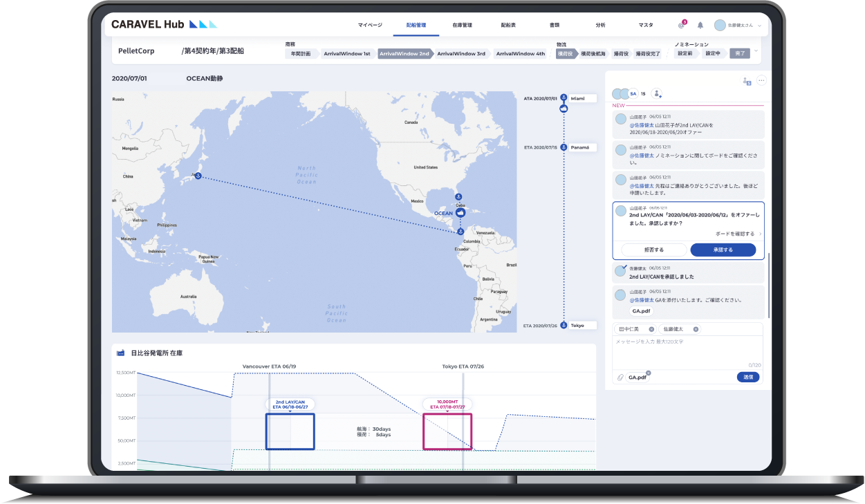
Task: Click the CARAVEL Hub logo
Action: (164, 24)
